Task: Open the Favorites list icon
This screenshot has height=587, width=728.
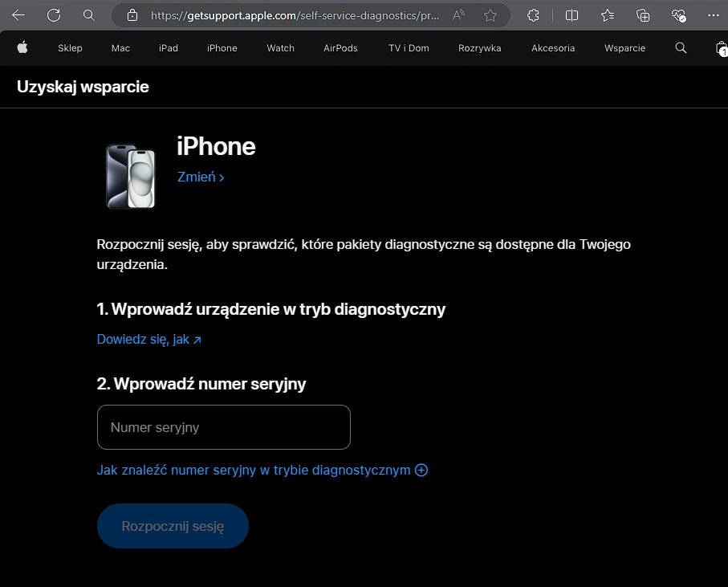Action: (608, 15)
